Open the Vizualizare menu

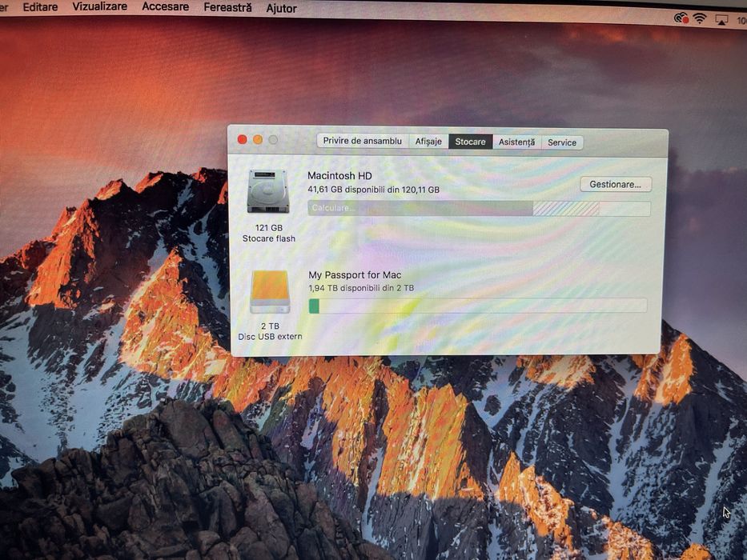coord(99,6)
